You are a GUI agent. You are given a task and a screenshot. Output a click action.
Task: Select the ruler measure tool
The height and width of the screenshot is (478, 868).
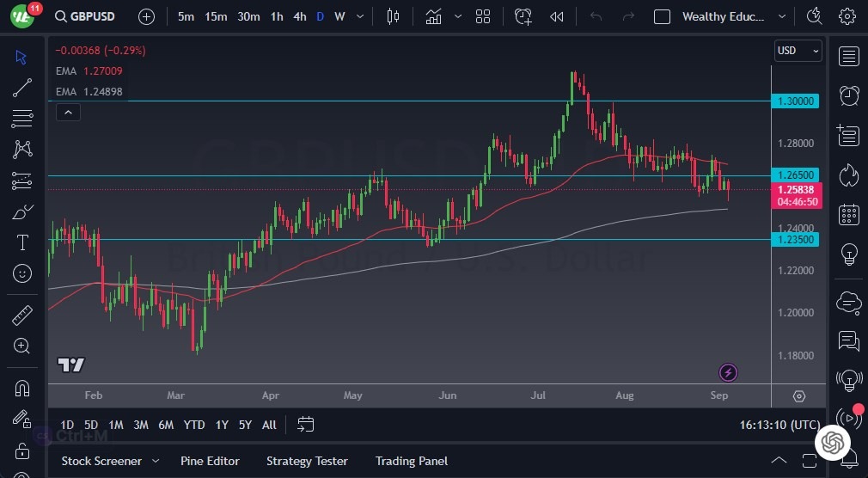pyautogui.click(x=22, y=316)
